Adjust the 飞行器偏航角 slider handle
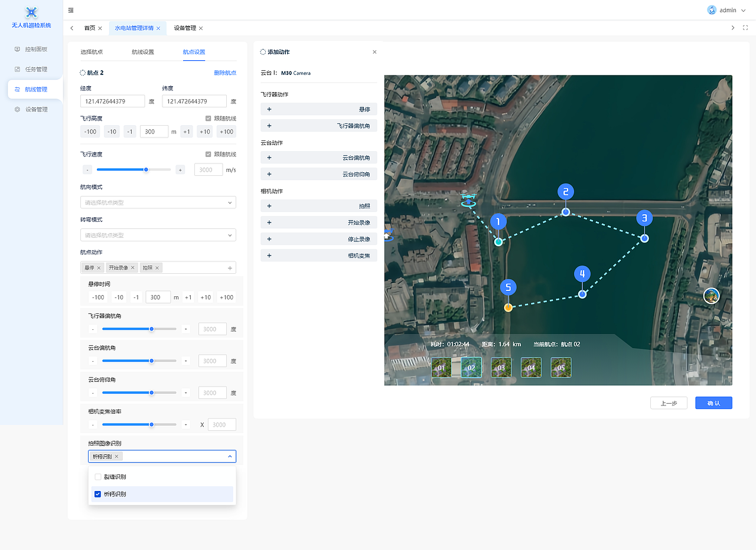756x550 pixels. pyautogui.click(x=152, y=329)
